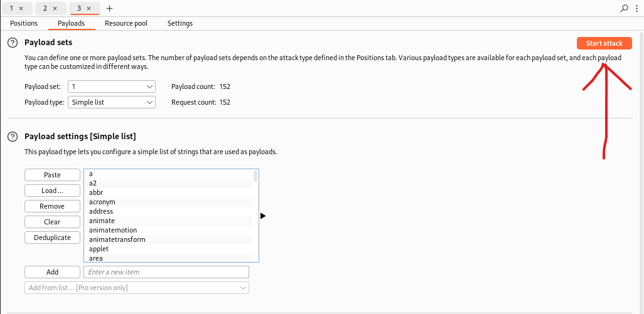
Task: Close Intruder tab 2
Action: (55, 8)
